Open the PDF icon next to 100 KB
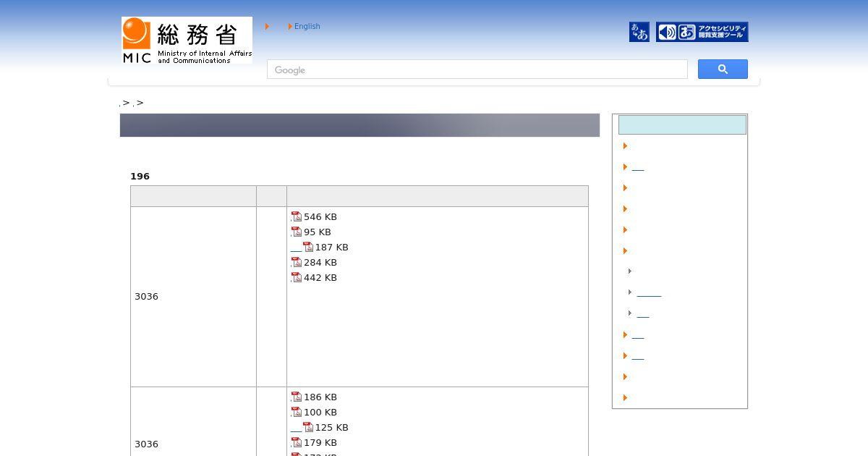Image resolution: width=868 pixels, height=456 pixels. coord(297,412)
